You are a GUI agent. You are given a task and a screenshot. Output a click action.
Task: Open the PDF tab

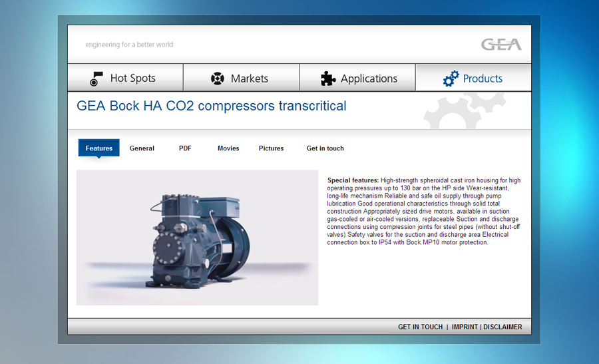[x=185, y=148]
